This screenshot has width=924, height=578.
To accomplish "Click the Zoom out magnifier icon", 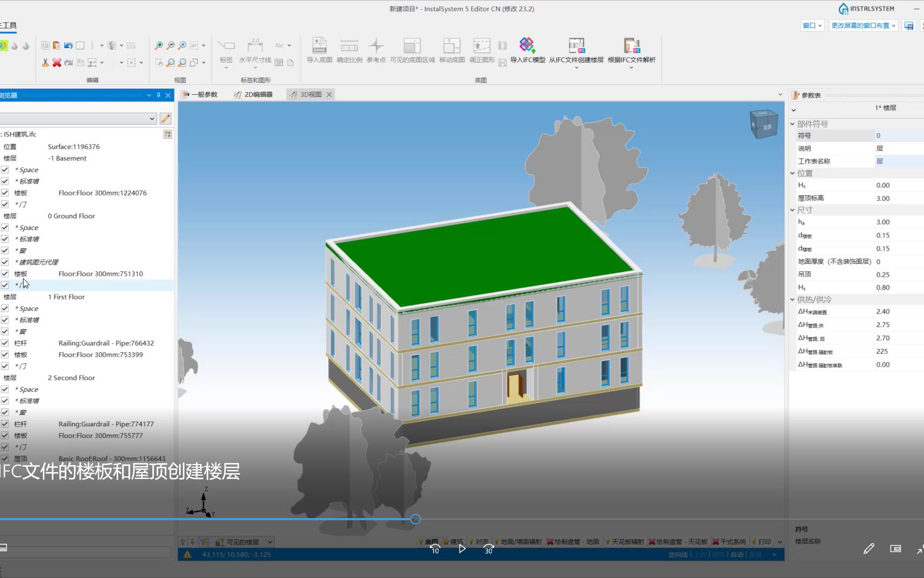I will click(170, 45).
